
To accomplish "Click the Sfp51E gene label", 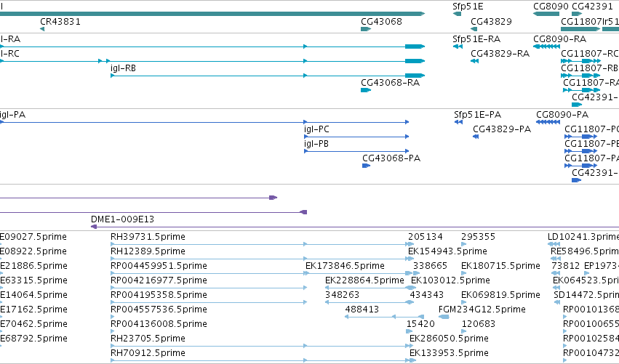I will coord(468,7).
